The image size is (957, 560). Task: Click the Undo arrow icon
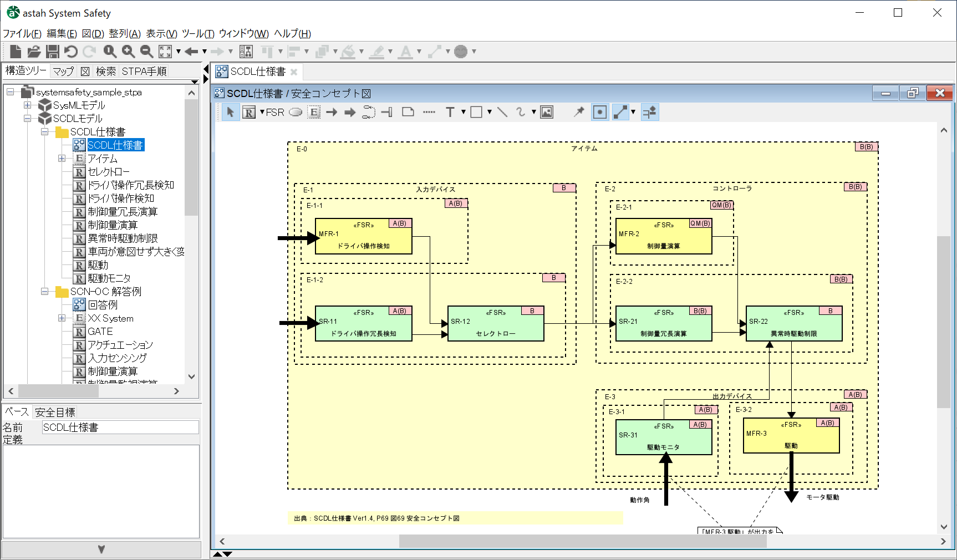70,52
